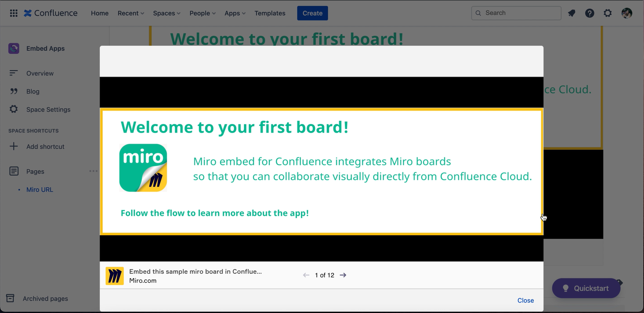Close the Miro embed dialog
Viewport: 644px width, 313px height.
526,301
